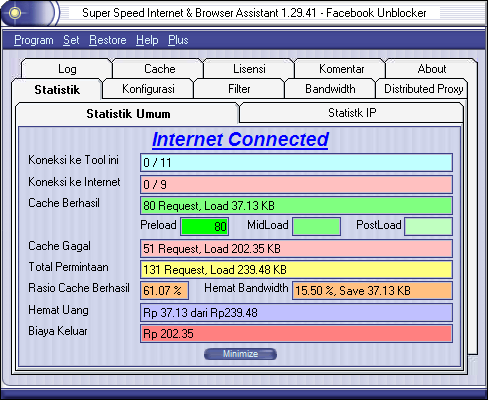
Task: Switch to the Statistk IP sub-tab
Action: pos(352,113)
